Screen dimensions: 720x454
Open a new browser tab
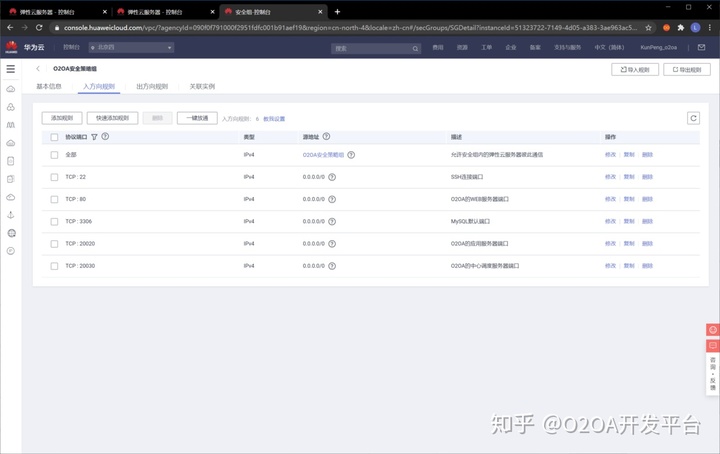pyautogui.click(x=337, y=12)
